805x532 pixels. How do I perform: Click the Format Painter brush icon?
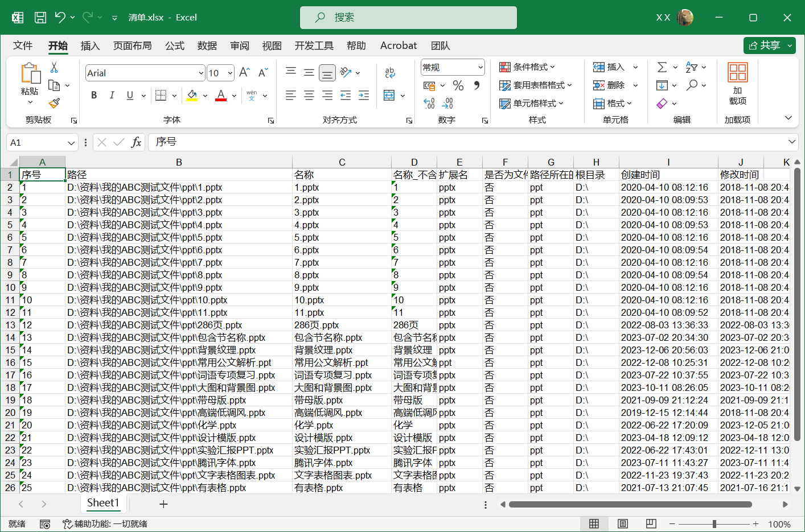tap(54, 103)
